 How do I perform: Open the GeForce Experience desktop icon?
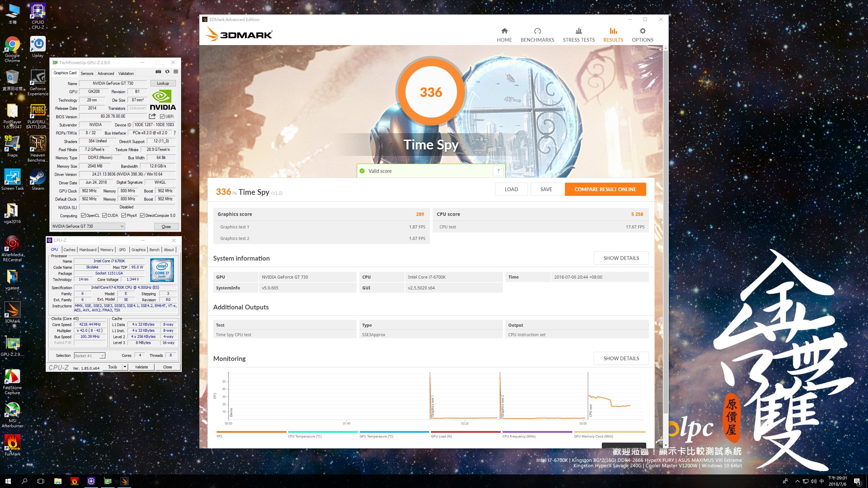[x=38, y=83]
